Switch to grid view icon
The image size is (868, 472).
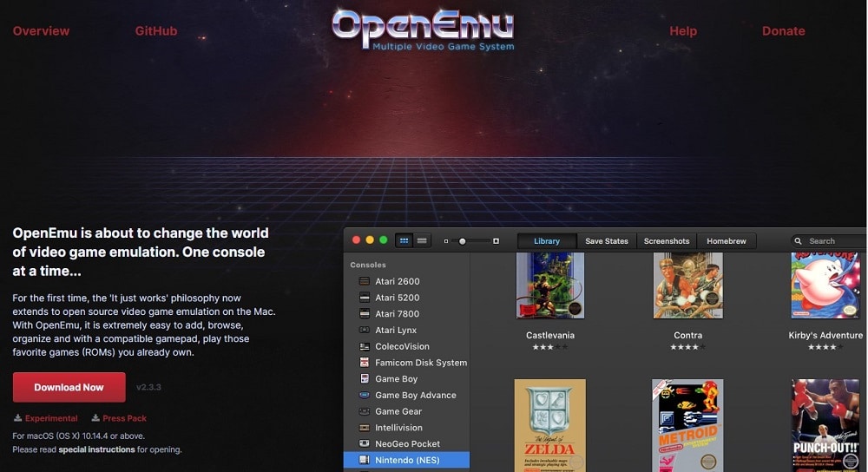point(404,240)
